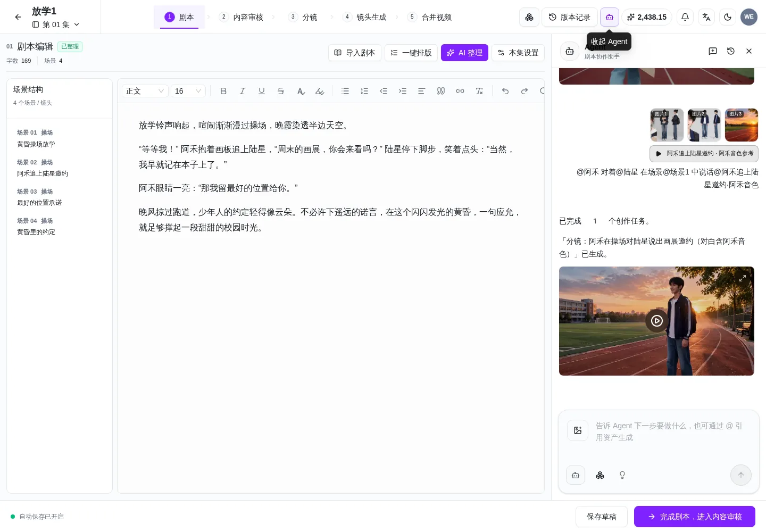Open the 正文 paragraph style dropdown

coord(145,91)
